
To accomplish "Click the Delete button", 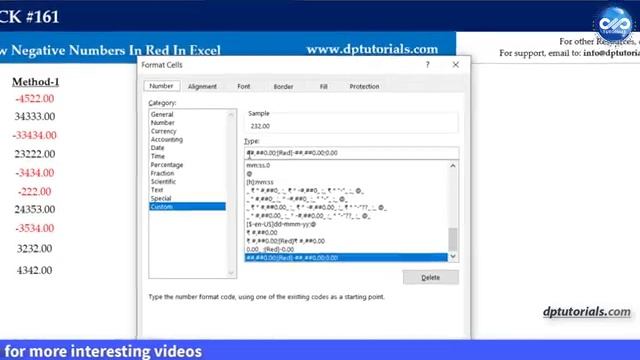I will click(431, 278).
